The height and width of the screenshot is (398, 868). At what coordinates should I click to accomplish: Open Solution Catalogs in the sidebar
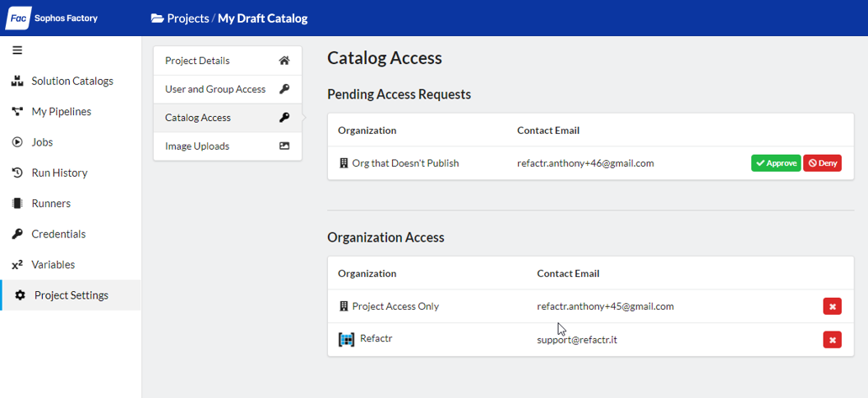71,81
